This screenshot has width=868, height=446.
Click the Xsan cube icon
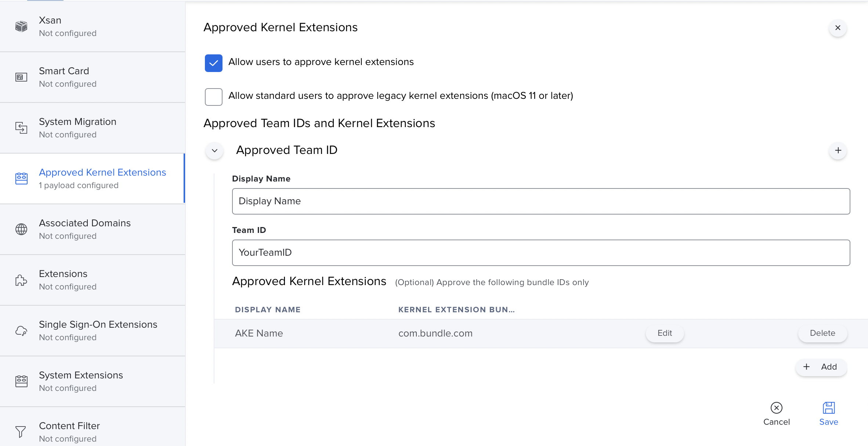pyautogui.click(x=21, y=26)
